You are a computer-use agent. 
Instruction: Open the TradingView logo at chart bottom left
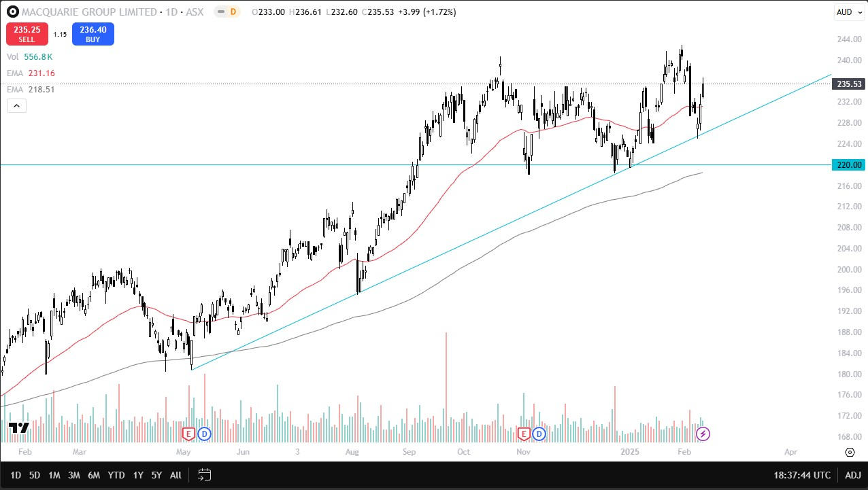click(x=18, y=427)
